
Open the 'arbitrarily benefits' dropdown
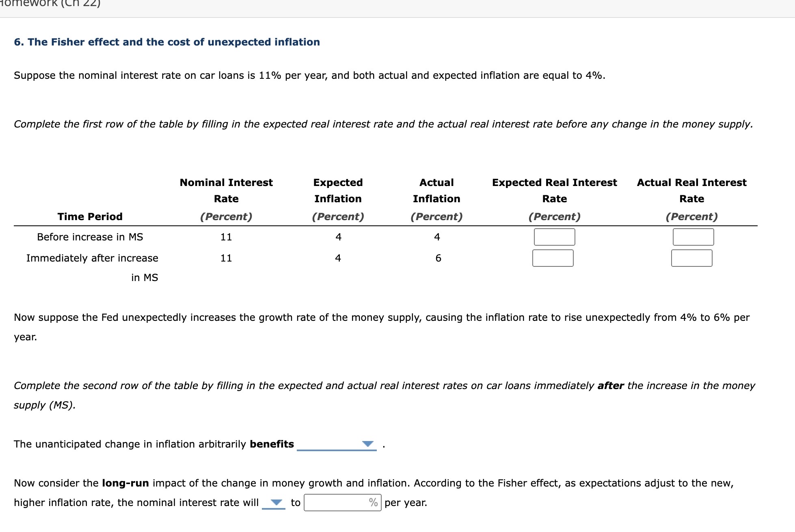click(x=337, y=444)
